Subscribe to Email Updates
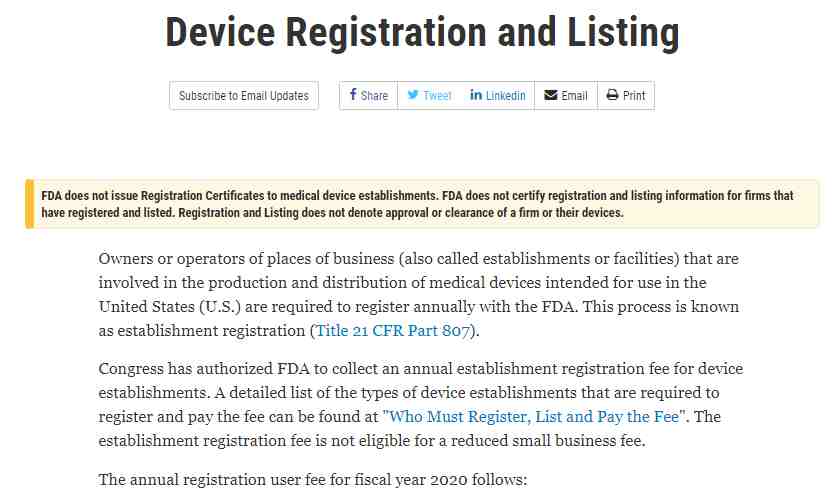This screenshot has height=498, width=840. tap(244, 96)
